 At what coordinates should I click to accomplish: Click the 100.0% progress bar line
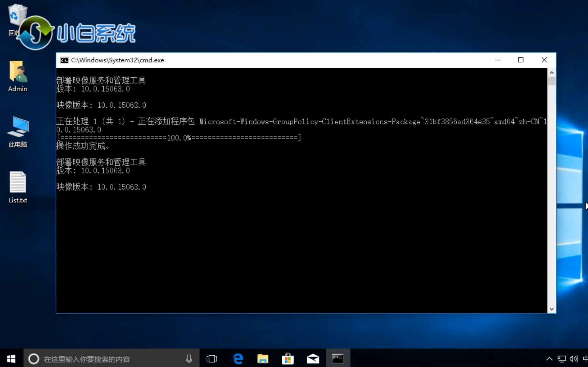pyautogui.click(x=179, y=138)
